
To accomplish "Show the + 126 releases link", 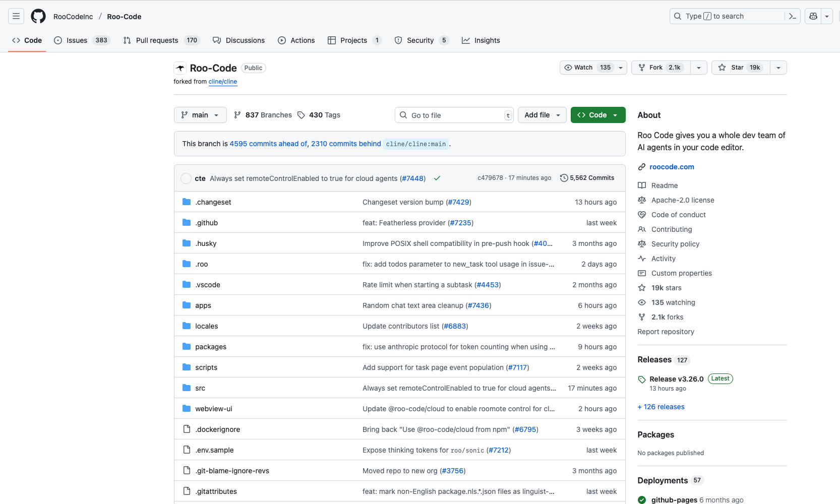I will 661,407.
